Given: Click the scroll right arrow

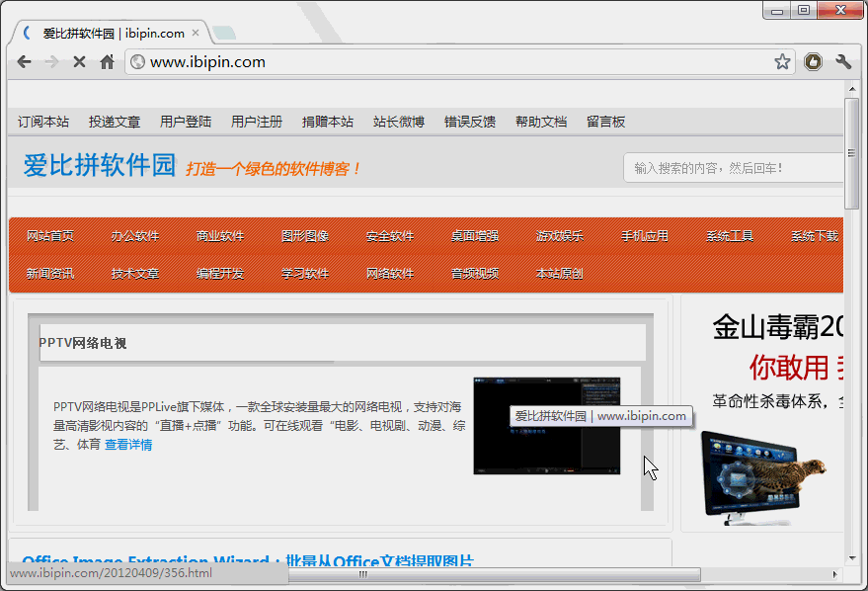Looking at the screenshot, I should (835, 575).
